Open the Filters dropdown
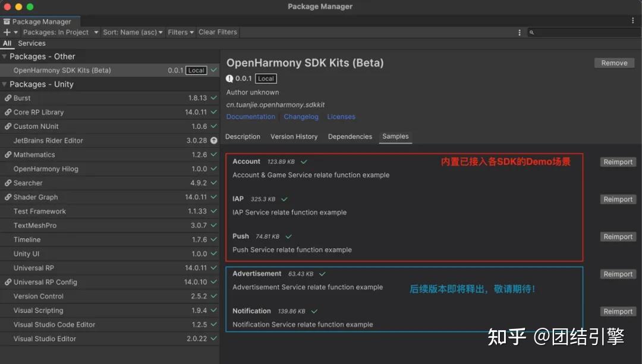Viewport: 642px width, 364px height. click(x=180, y=32)
